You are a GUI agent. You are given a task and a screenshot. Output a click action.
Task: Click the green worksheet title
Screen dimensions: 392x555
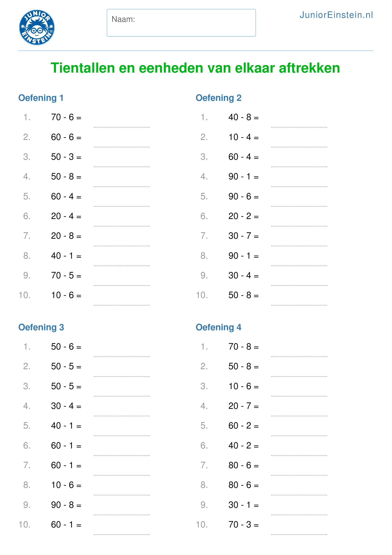195,68
